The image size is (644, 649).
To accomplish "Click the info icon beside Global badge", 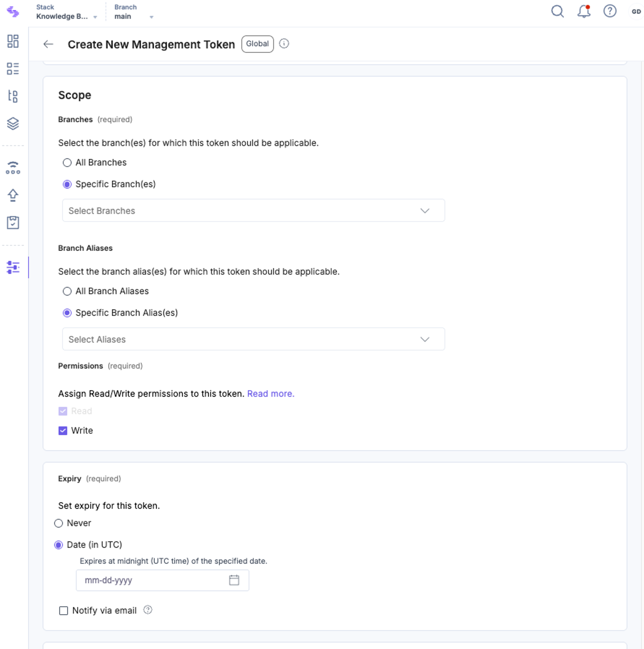I will pos(284,44).
